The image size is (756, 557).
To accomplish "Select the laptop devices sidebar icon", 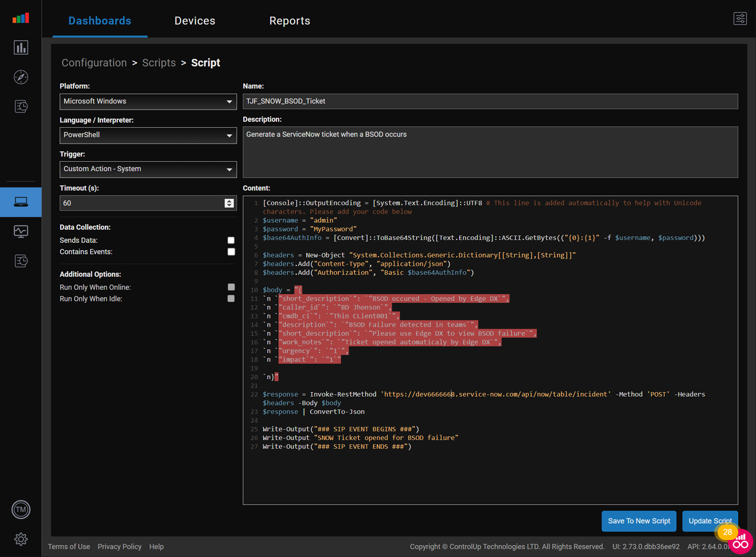I will coord(21,201).
